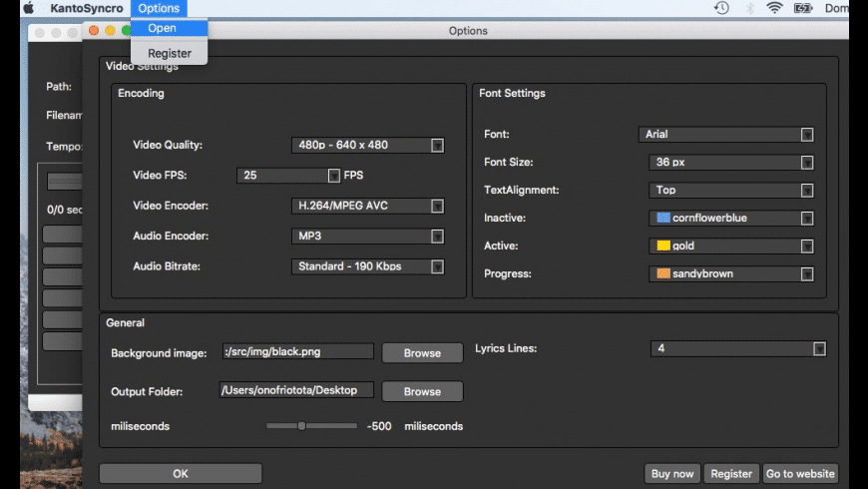This screenshot has width=868, height=489.
Task: Click the -500 milliseconds value
Action: (379, 426)
